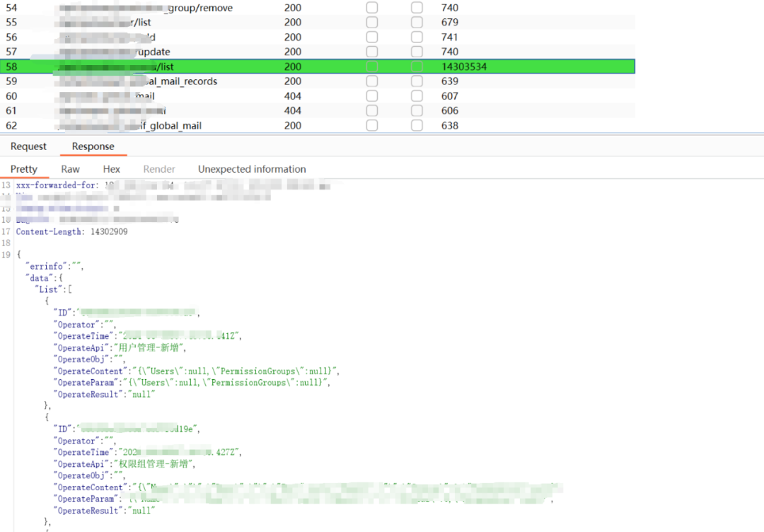This screenshot has width=764, height=532.
Task: Switch to the Request tab
Action: [x=28, y=146]
